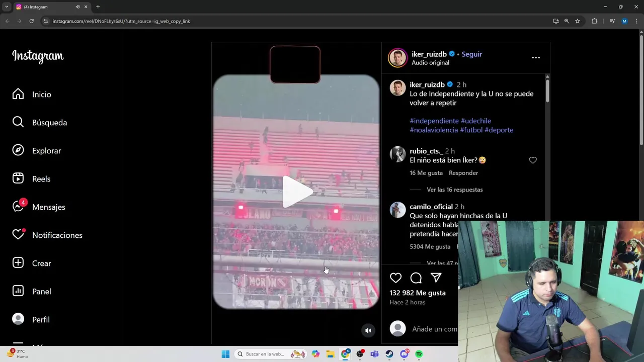Open more options three dots menu
The height and width of the screenshot is (362, 644).
[536, 58]
